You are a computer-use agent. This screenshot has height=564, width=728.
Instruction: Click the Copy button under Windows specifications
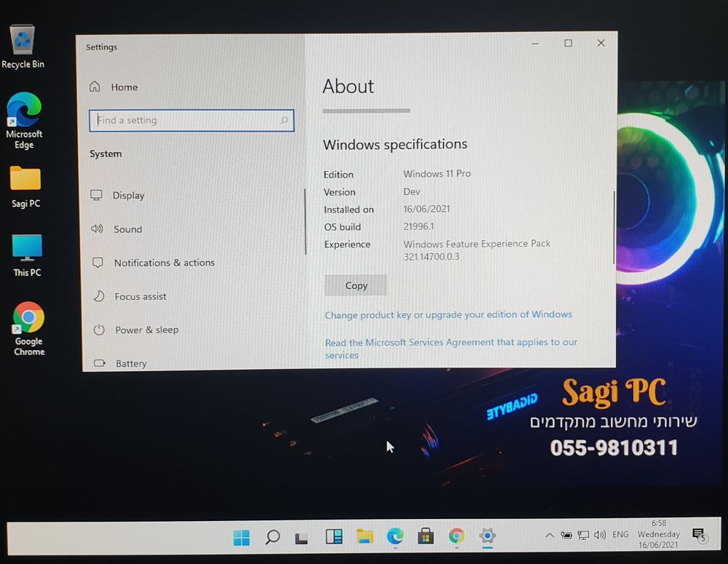click(x=355, y=285)
